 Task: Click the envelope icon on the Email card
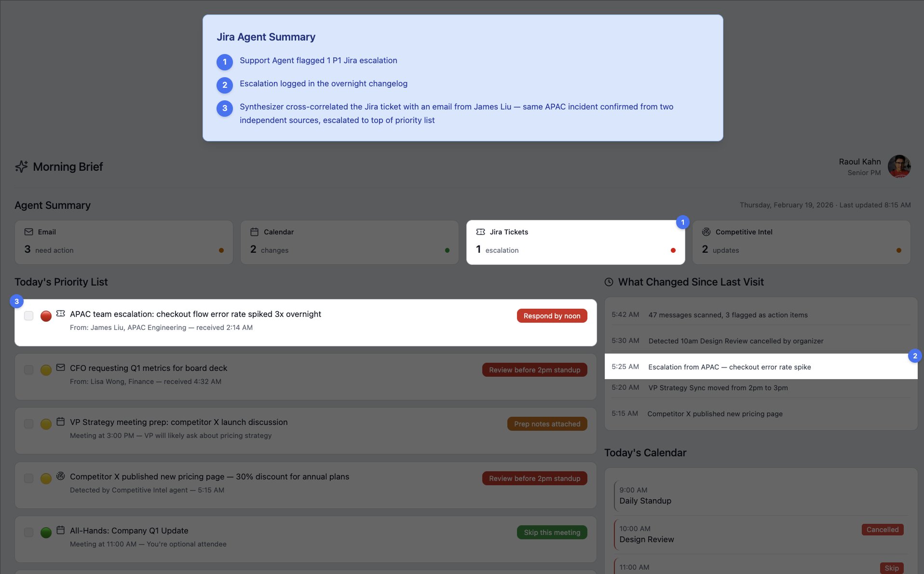[x=29, y=232]
